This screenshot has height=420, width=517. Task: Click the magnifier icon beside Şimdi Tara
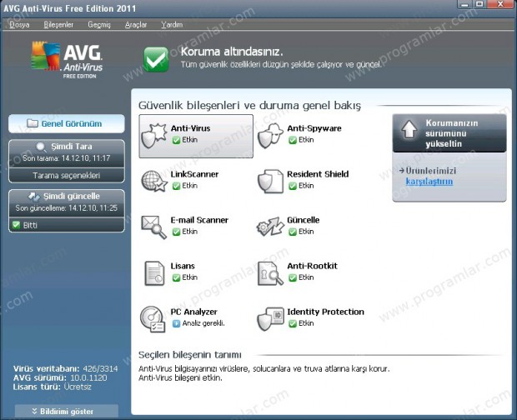(42, 147)
